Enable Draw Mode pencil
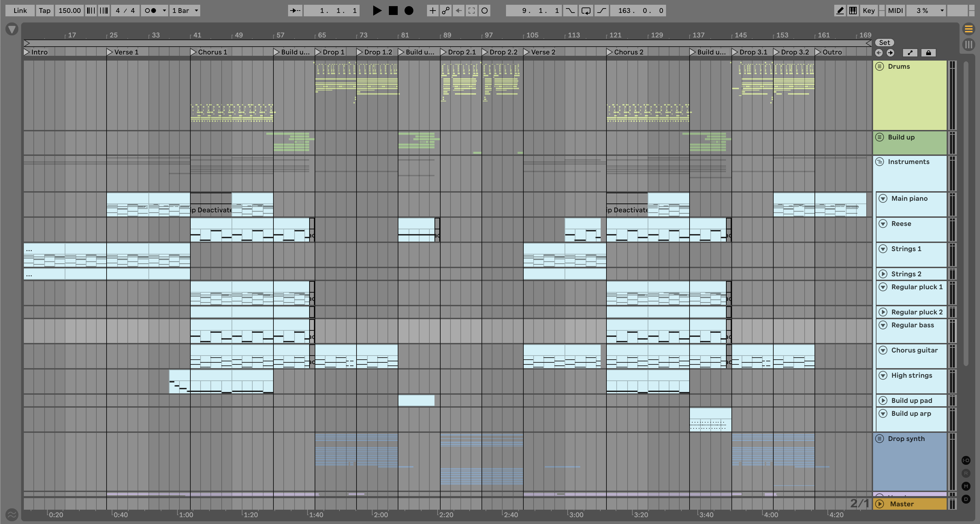This screenshot has height=524, width=980. [x=840, y=11]
